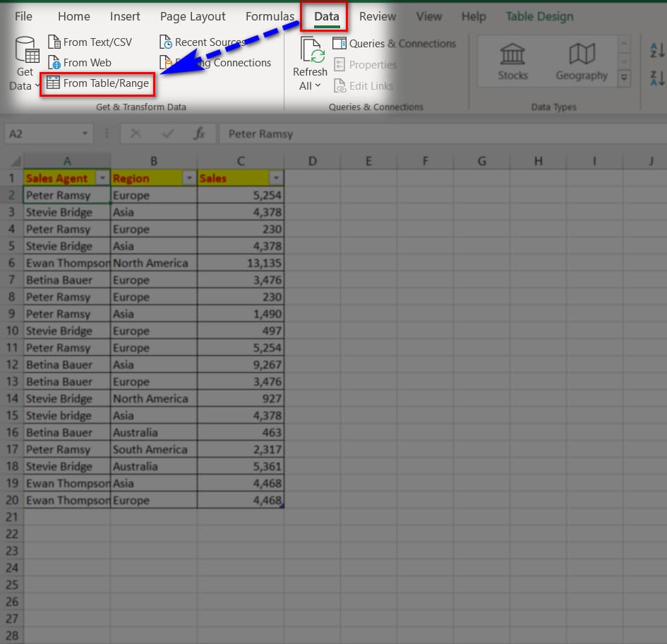Open the Table Design tab
The width and height of the screenshot is (667, 644).
pos(539,16)
